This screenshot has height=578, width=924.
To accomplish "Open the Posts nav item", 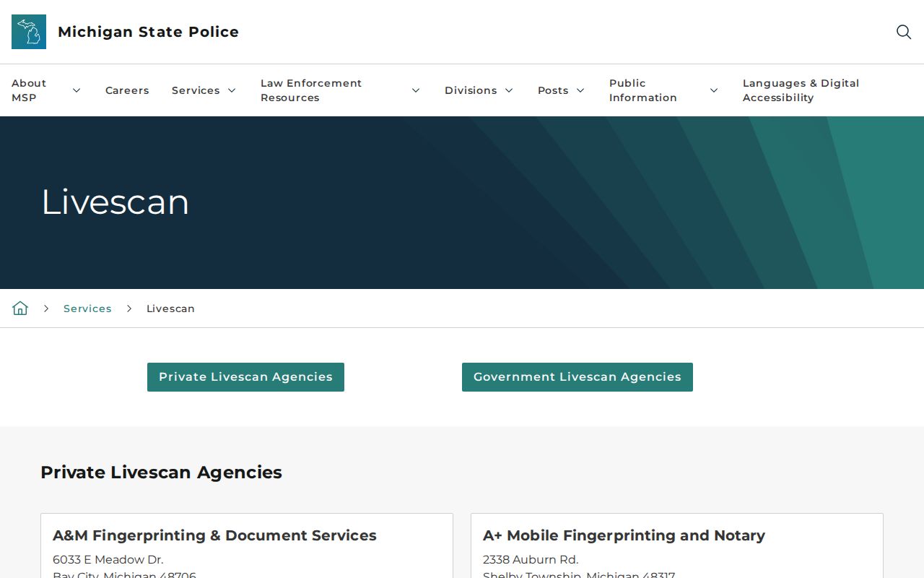I will pyautogui.click(x=553, y=90).
